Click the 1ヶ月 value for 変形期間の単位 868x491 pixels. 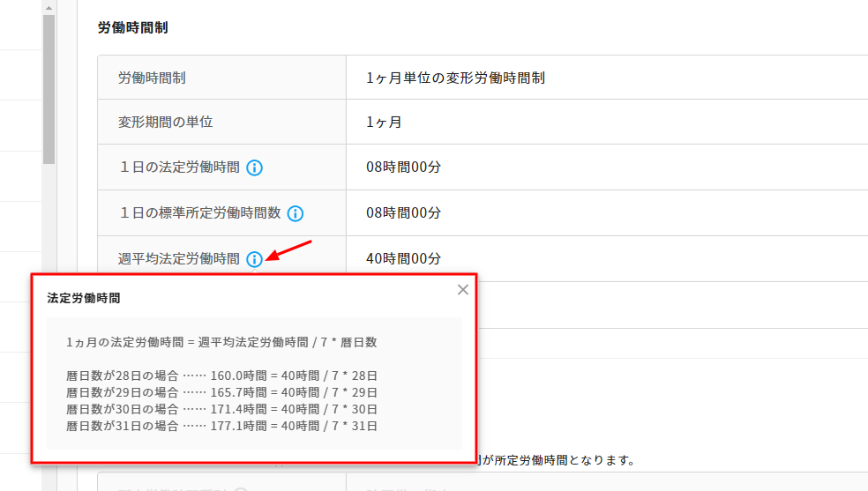click(x=385, y=122)
